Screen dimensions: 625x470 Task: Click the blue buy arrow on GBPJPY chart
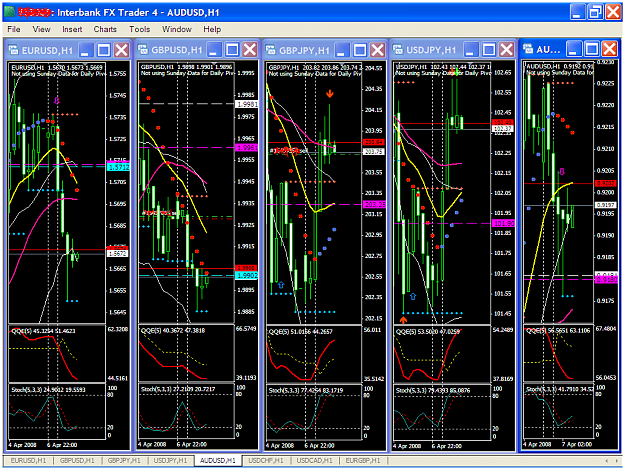[x=281, y=285]
